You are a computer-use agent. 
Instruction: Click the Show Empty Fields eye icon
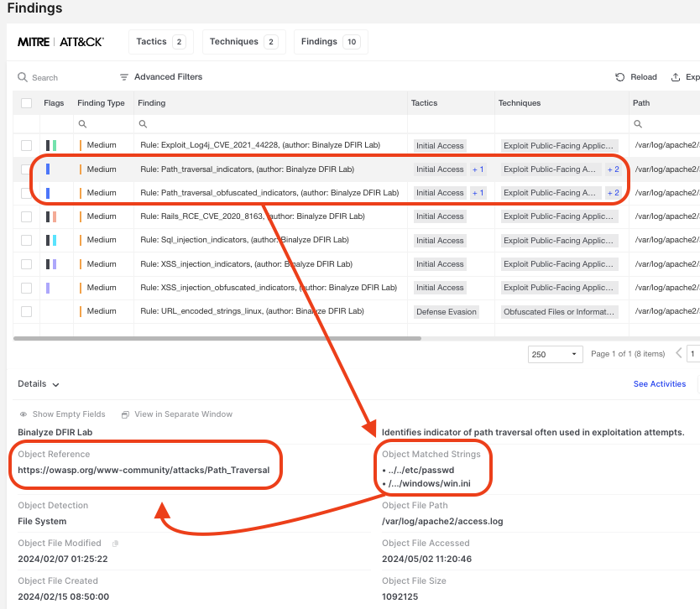[24, 414]
